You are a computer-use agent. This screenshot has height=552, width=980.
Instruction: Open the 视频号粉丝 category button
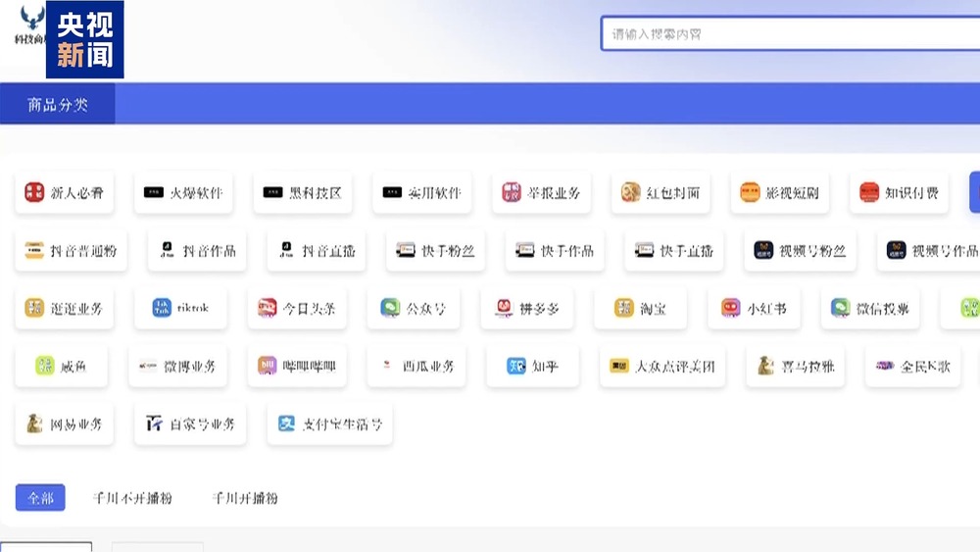pos(801,250)
